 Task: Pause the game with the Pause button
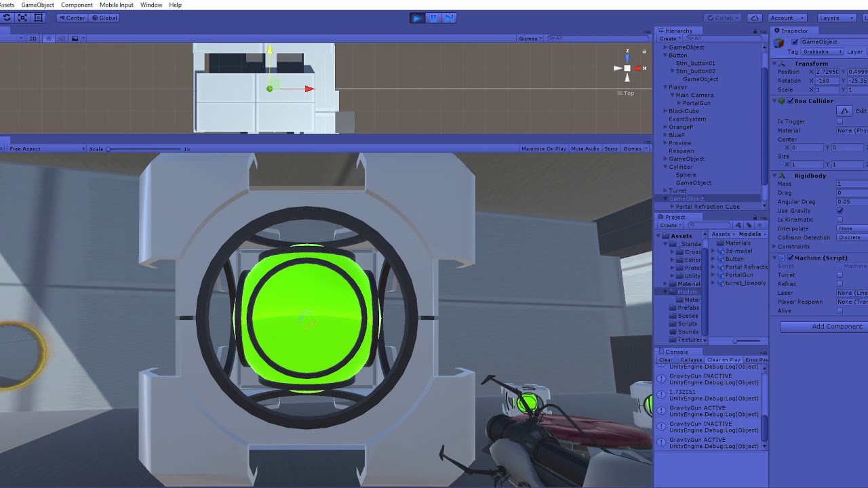[433, 18]
